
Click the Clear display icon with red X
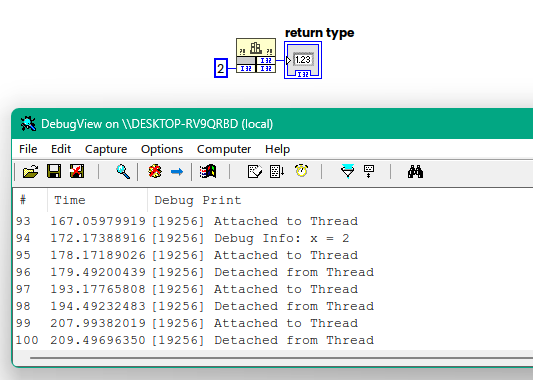[x=77, y=171]
